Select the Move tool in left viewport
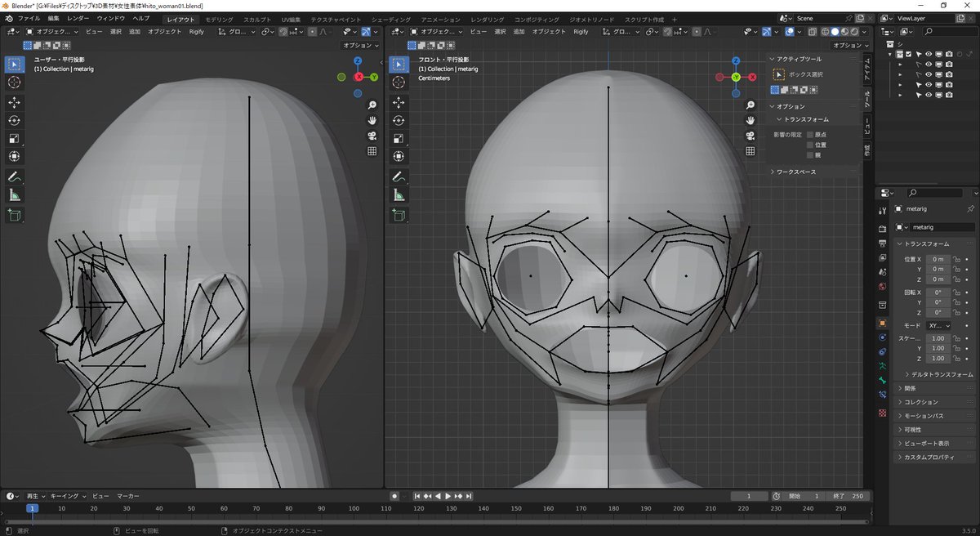Viewport: 980px width, 536px height. [x=15, y=102]
